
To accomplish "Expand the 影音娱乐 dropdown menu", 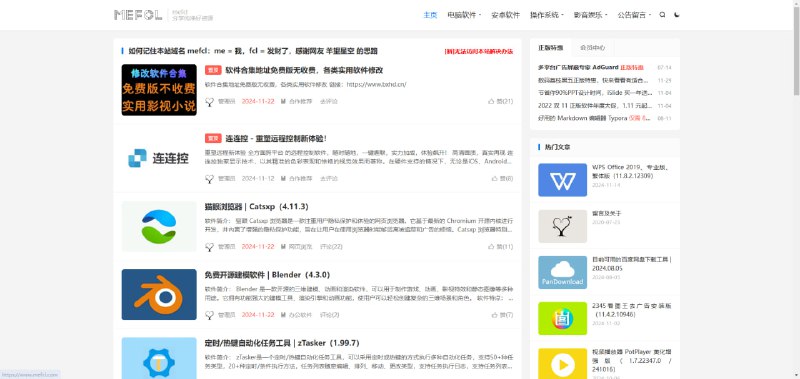I will [590, 15].
